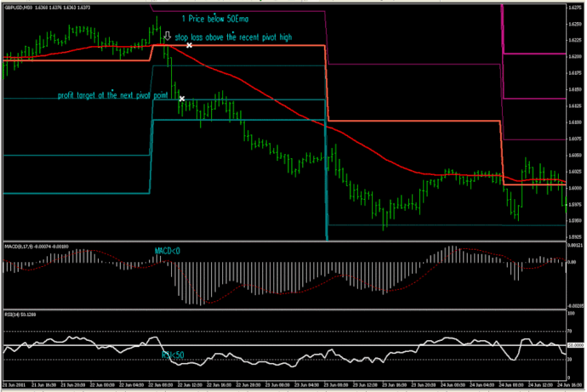587x392 pixels.
Task: Click the 1.6050 price axis value
Action: coord(574,156)
